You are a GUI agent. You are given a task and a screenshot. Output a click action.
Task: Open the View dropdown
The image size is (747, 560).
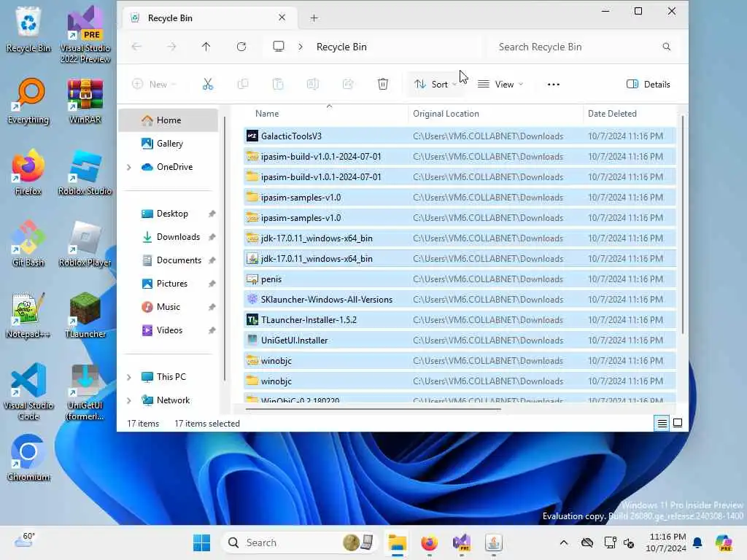[500, 85]
